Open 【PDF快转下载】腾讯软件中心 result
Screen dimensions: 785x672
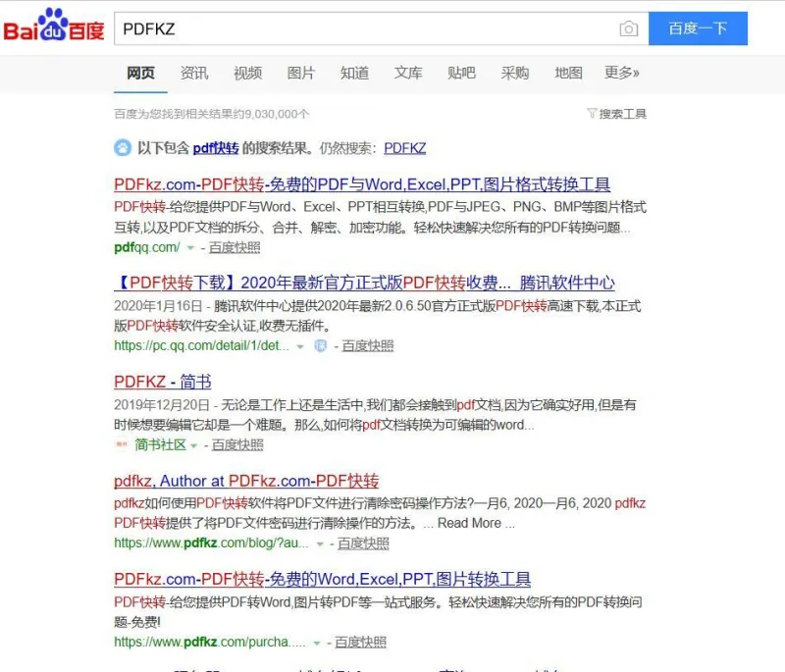[x=364, y=283]
